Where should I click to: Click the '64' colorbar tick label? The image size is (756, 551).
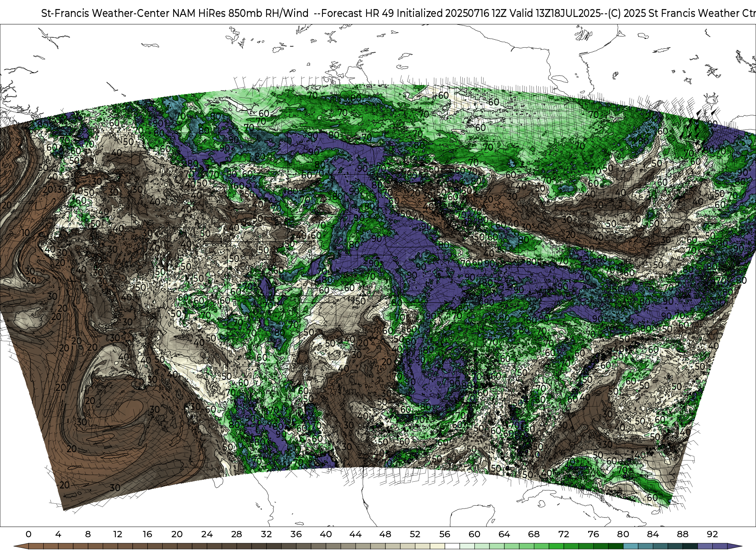(504, 534)
